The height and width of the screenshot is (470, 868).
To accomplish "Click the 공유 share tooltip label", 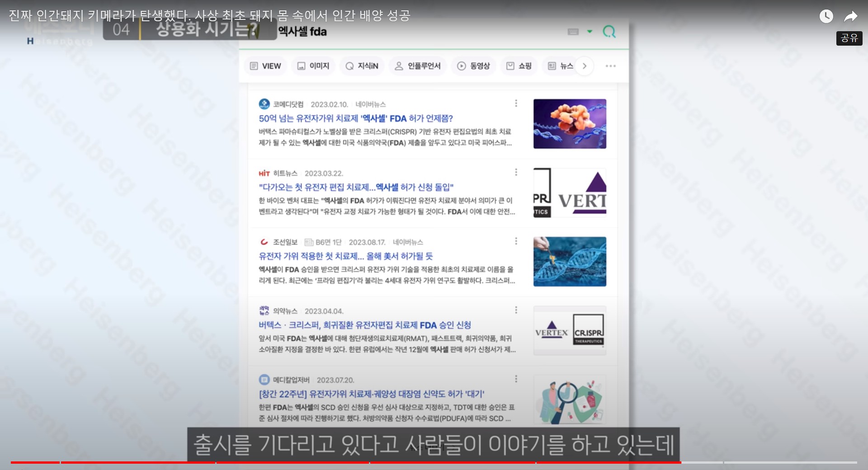I will click(849, 38).
